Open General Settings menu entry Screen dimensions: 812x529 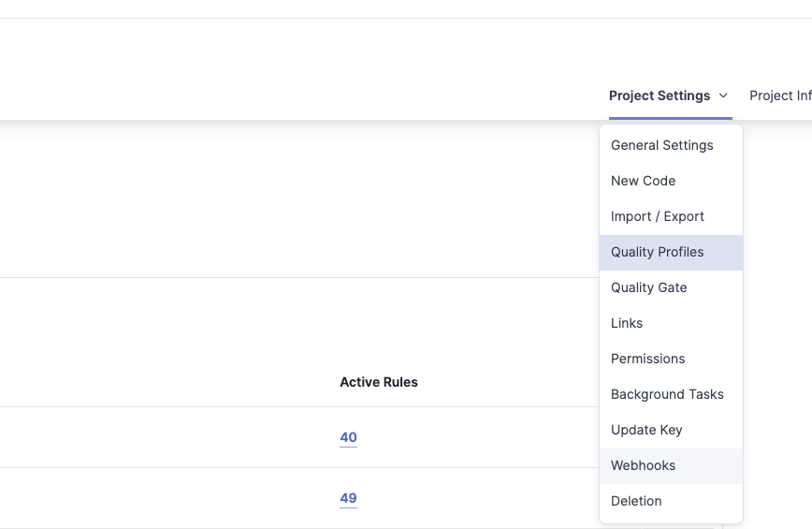671,145
